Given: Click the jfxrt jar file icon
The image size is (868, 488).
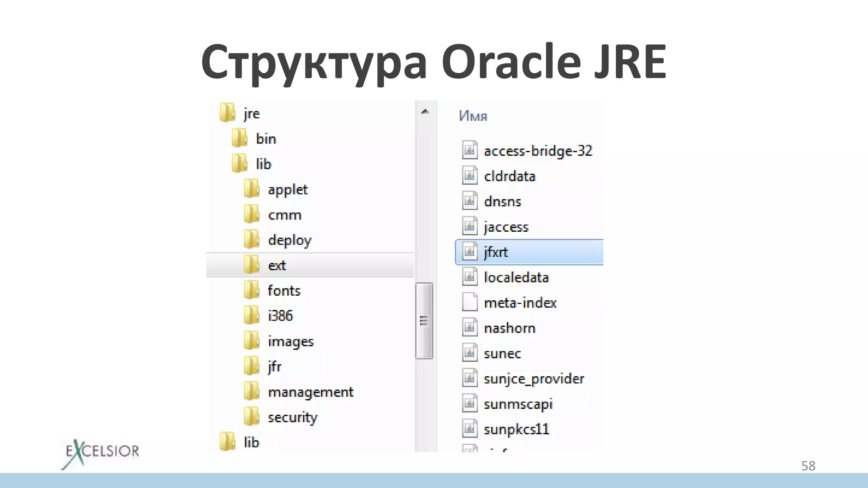Looking at the screenshot, I should 470,252.
